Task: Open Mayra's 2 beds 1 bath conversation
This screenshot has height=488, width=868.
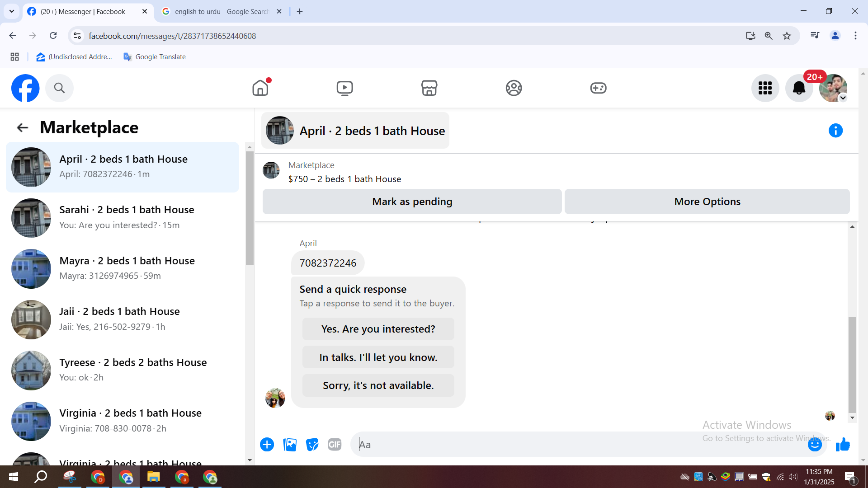Action: coord(123,269)
